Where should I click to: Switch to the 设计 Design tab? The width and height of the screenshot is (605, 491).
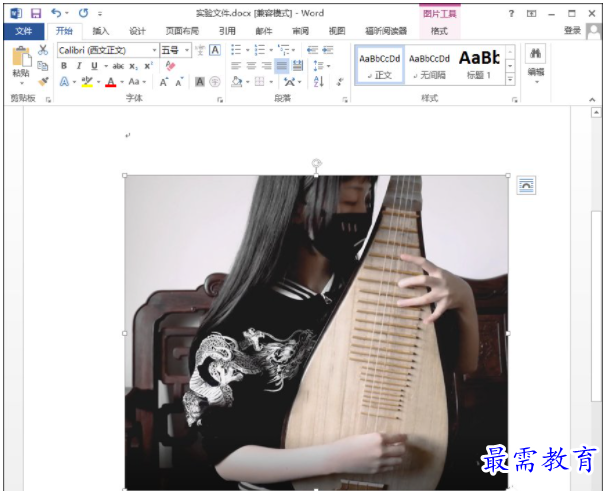pyautogui.click(x=137, y=31)
